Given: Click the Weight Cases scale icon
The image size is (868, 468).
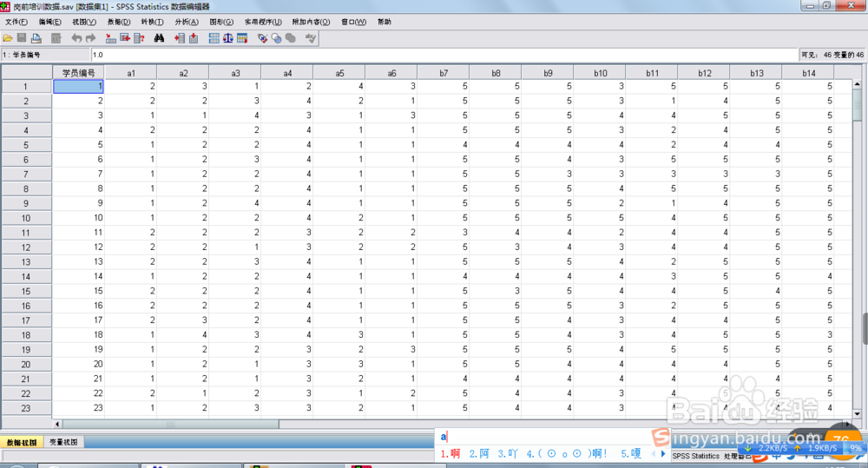Looking at the screenshot, I should 228,38.
